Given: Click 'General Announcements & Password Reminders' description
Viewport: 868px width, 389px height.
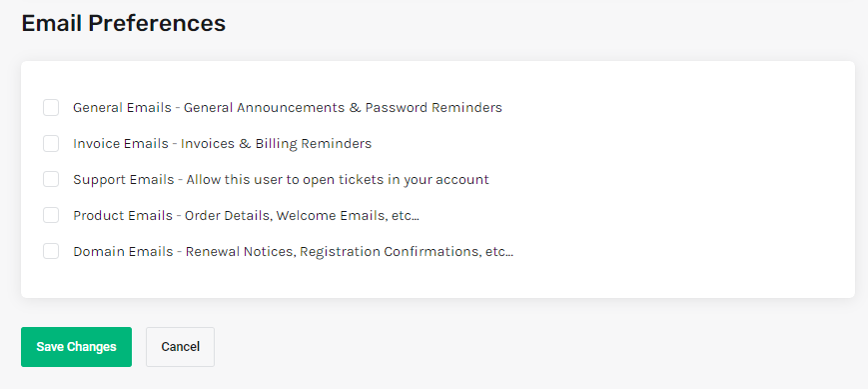Looking at the screenshot, I should pos(343,108).
